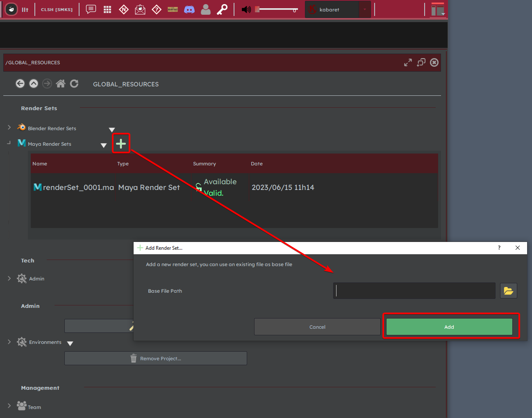Open Blender Render Sets triangle menu
532x418 pixels.
[112, 129]
